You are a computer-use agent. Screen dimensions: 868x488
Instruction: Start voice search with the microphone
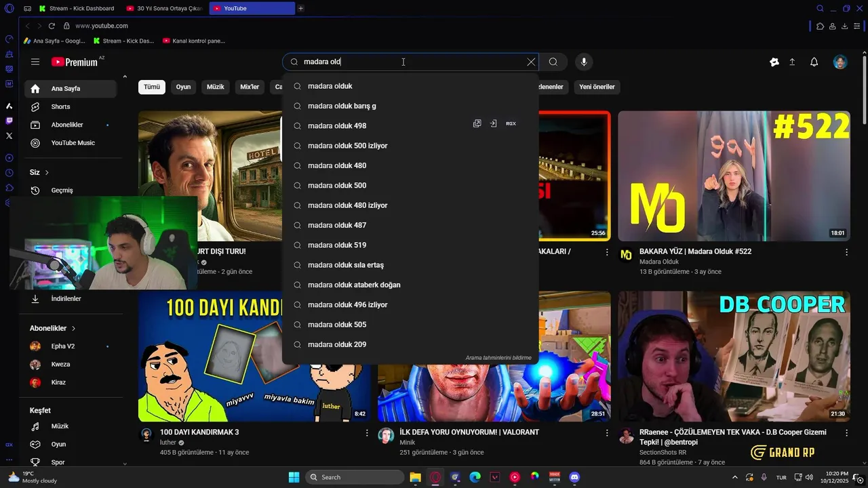(584, 62)
